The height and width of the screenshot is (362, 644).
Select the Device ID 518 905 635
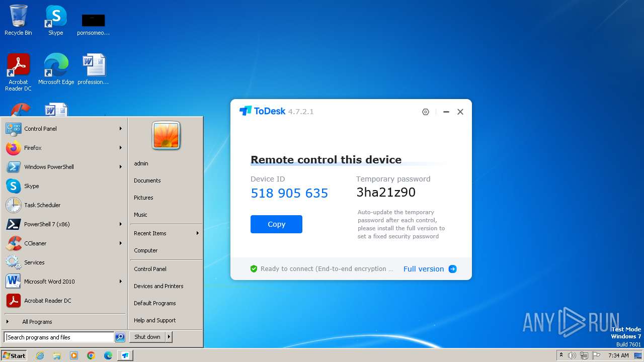[289, 193]
